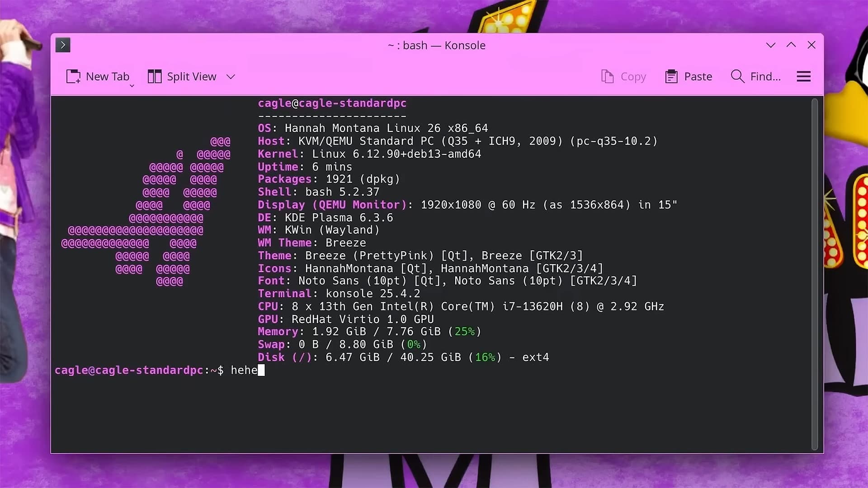
Task: Click the 'OS: Hannah Montana Linux 26 x86_64' line
Action: 373,128
